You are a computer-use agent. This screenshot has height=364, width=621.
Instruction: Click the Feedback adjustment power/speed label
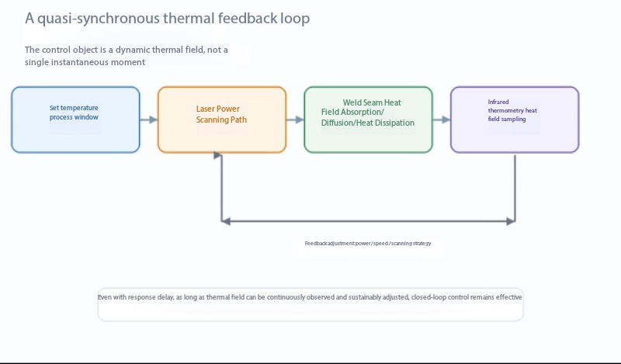pyautogui.click(x=368, y=243)
